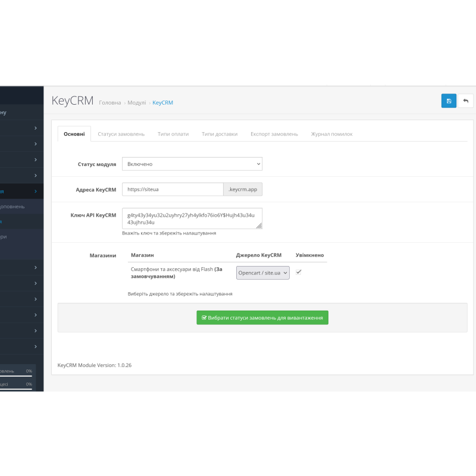Image resolution: width=476 pixels, height=476 pixels.
Task: Click inside the Ключ API KeyCRM textarea
Action: (x=190, y=218)
